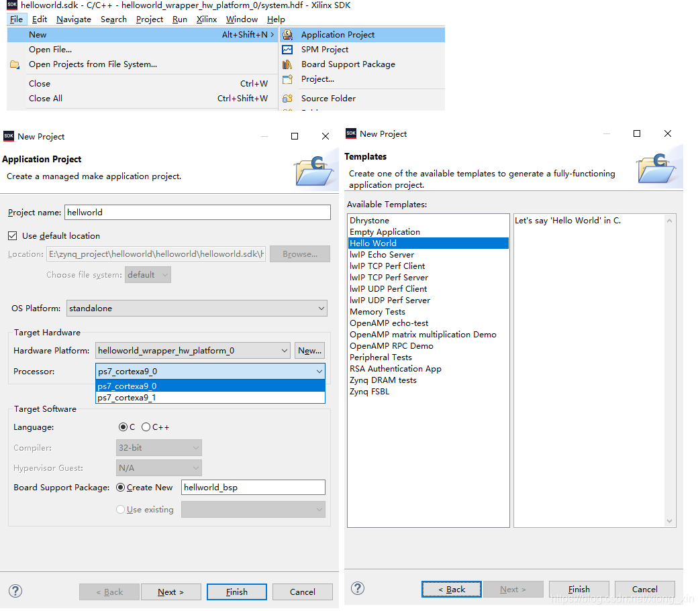Select Dhrystone template
The width and height of the screenshot is (700, 611).
click(428, 220)
